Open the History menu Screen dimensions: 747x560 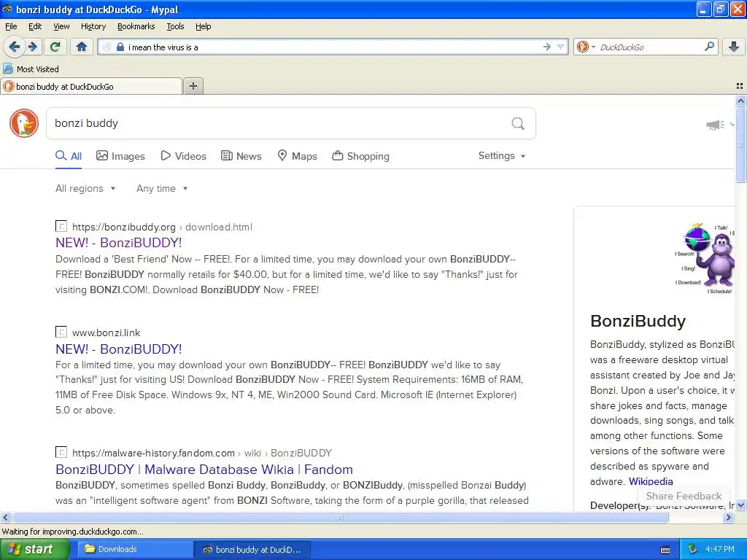tap(93, 26)
